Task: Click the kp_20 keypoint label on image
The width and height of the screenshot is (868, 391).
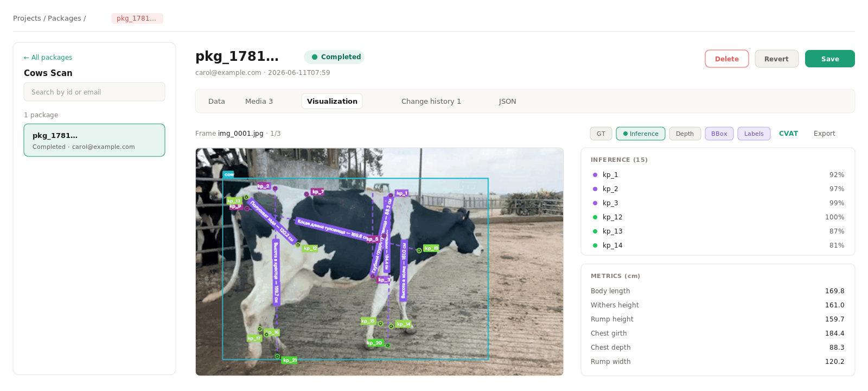Action: (375, 343)
